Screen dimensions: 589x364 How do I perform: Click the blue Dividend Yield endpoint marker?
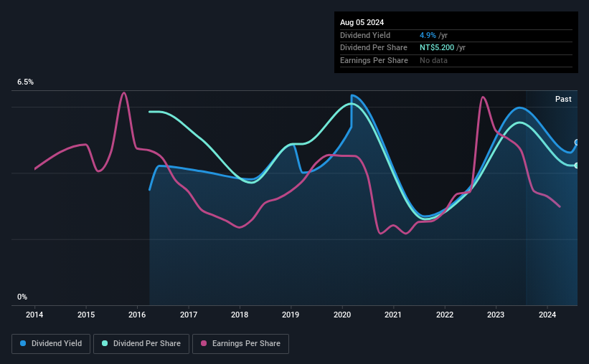tap(577, 142)
